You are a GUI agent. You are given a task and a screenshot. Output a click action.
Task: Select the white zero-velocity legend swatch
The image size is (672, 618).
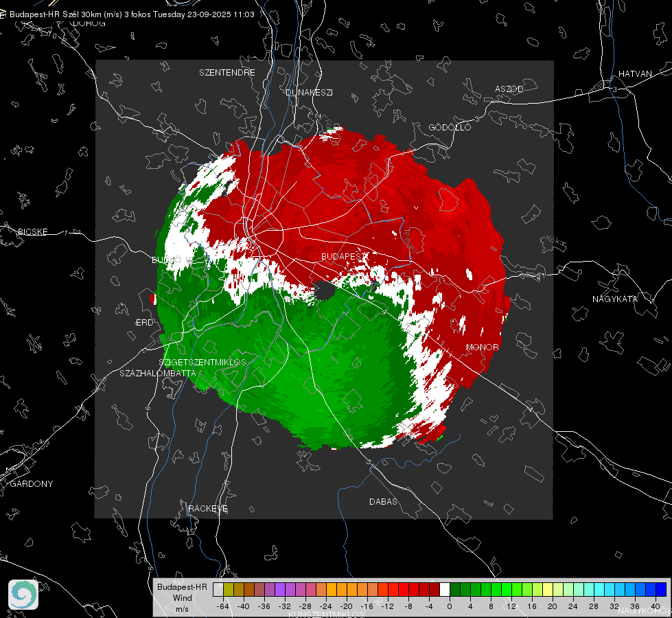[x=445, y=590]
